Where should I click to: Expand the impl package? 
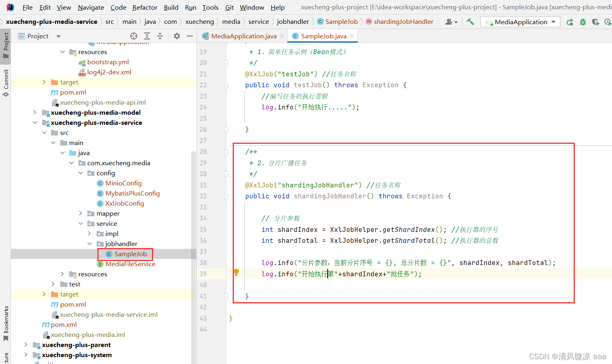pos(90,234)
